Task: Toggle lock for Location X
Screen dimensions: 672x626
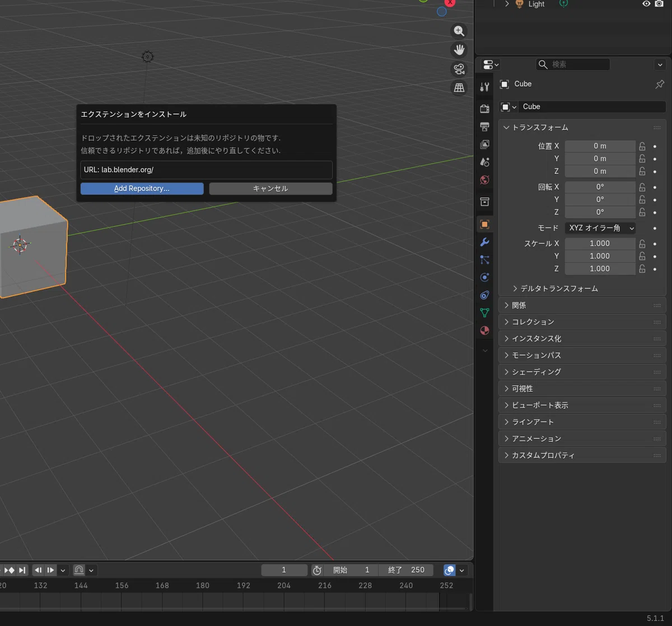Action: coord(642,146)
